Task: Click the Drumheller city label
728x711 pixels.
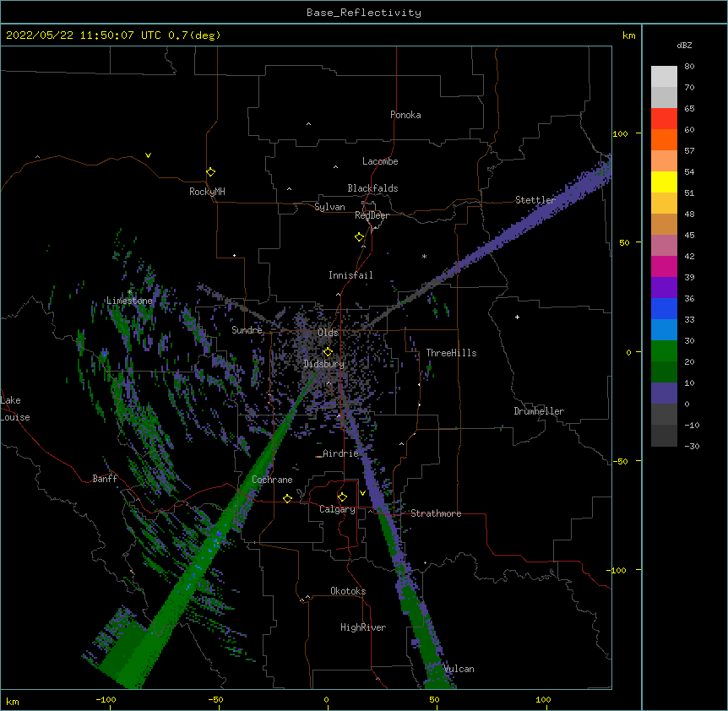Action: (x=539, y=411)
